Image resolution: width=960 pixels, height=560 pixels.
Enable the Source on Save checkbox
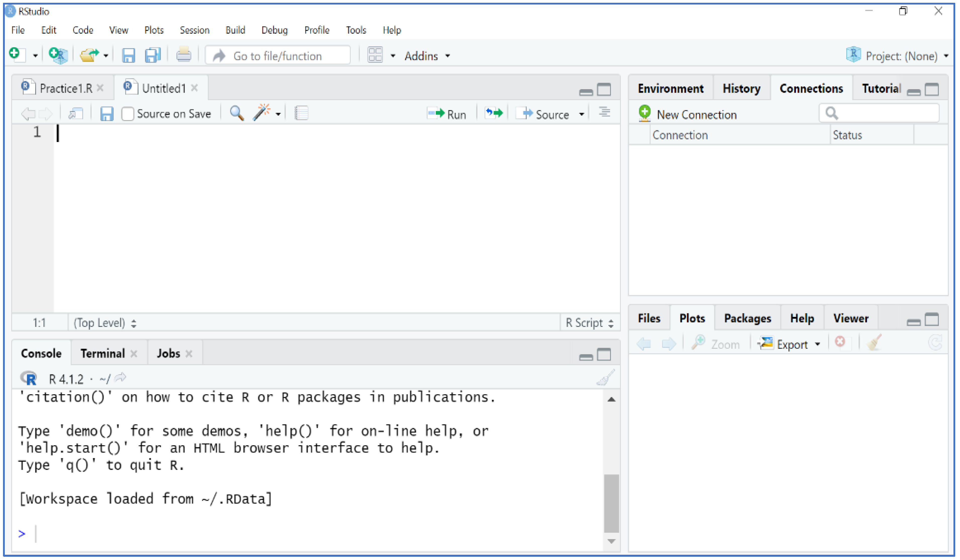pyautogui.click(x=128, y=114)
